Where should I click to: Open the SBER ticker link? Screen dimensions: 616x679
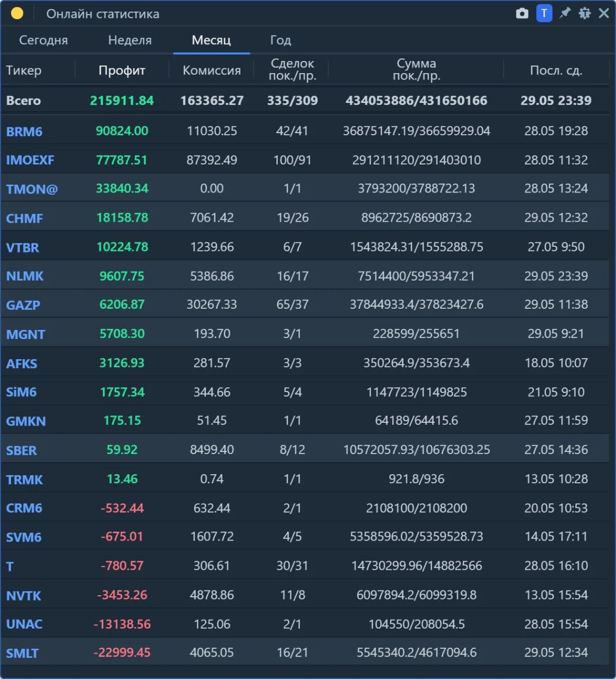[x=21, y=451]
